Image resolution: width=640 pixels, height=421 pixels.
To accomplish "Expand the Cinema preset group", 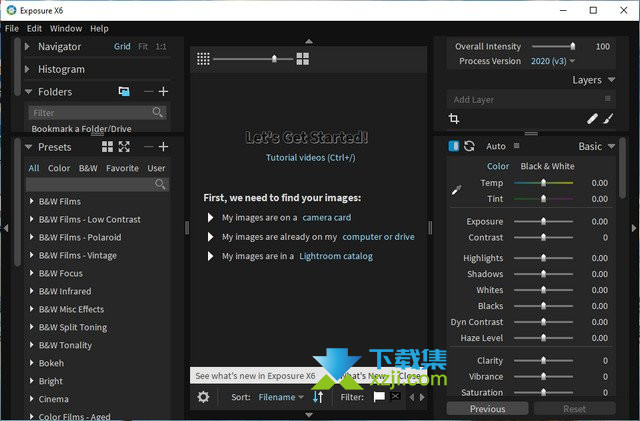I will click(31, 399).
